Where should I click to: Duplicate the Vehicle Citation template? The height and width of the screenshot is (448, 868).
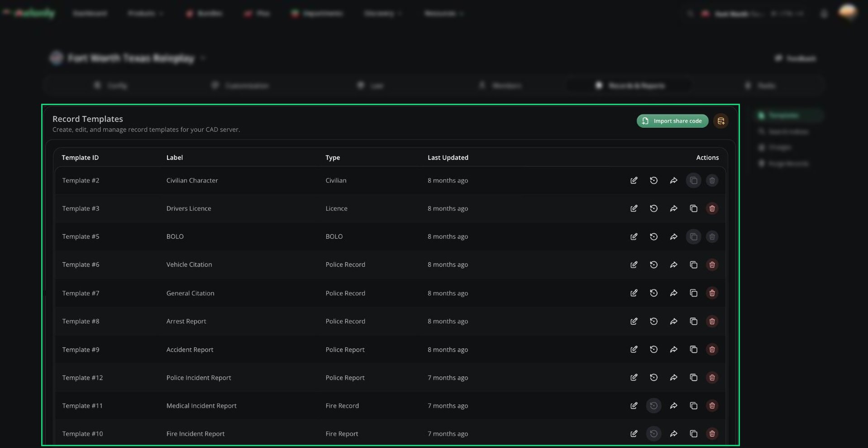694,265
